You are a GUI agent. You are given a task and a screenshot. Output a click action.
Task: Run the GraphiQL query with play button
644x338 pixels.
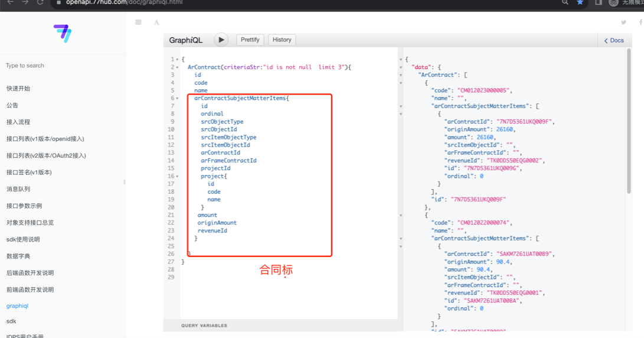[221, 40]
